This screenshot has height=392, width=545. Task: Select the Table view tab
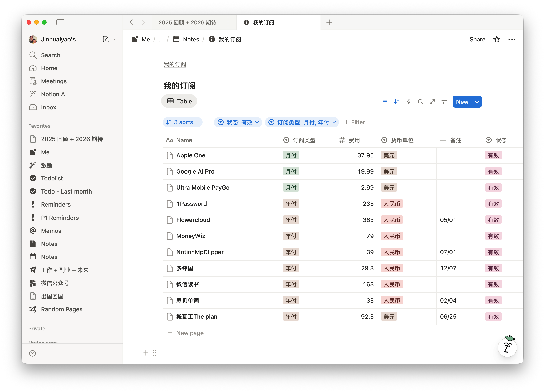point(179,101)
